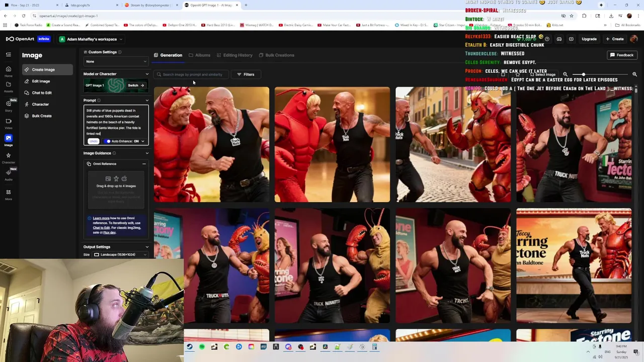Image resolution: width=644 pixels, height=362 pixels.
Task: Open the Character section in sidebar
Action: [8, 158]
